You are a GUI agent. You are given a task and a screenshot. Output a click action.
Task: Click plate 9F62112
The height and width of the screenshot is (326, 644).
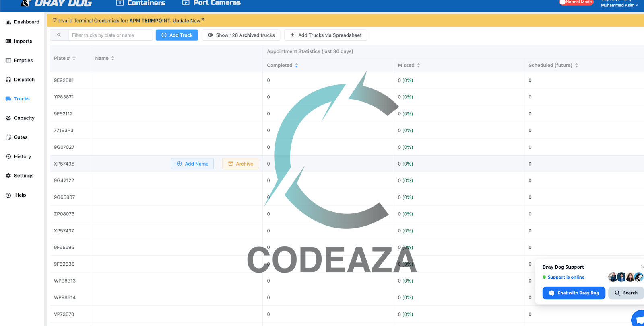[63, 114]
